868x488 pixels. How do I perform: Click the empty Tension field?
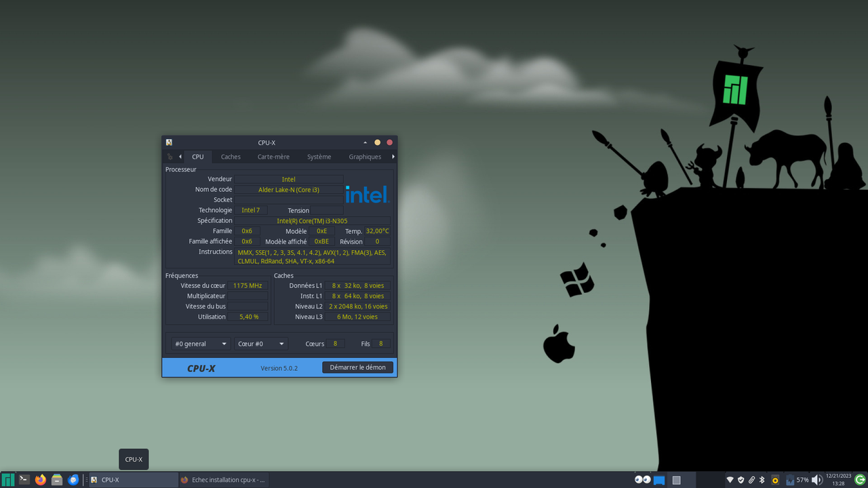pyautogui.click(x=327, y=210)
